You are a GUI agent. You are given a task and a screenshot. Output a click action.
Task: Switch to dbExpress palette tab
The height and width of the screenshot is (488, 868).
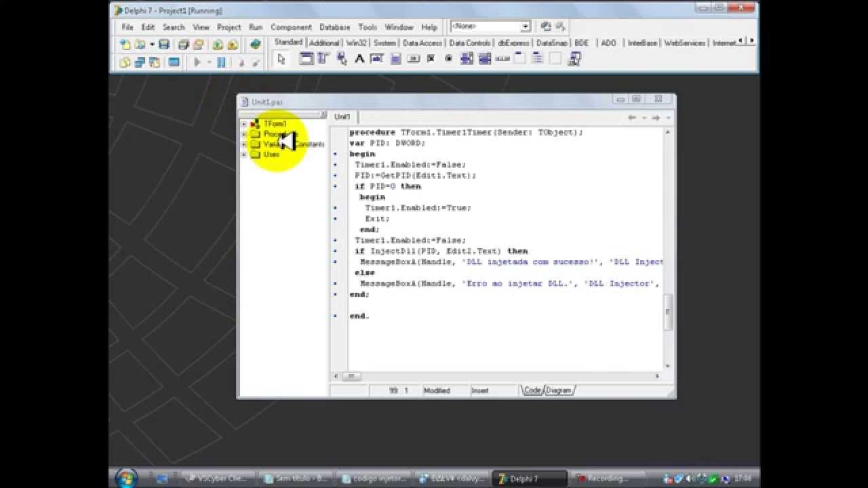point(513,43)
